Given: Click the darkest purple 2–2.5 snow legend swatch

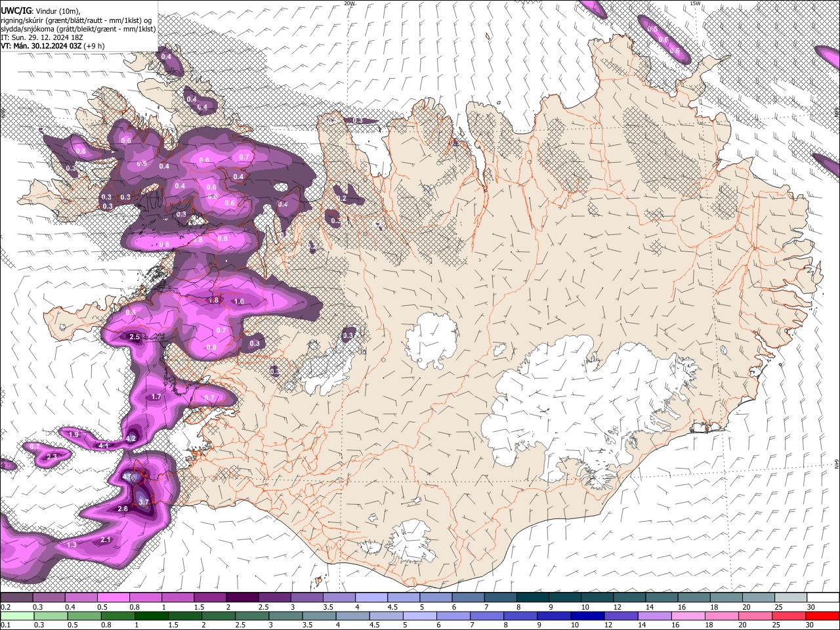Looking at the screenshot, I should [x=241, y=598].
